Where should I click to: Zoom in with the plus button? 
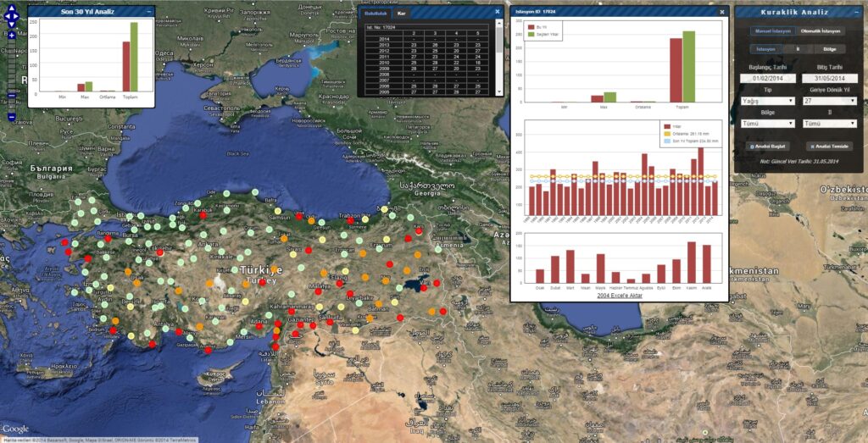point(12,36)
